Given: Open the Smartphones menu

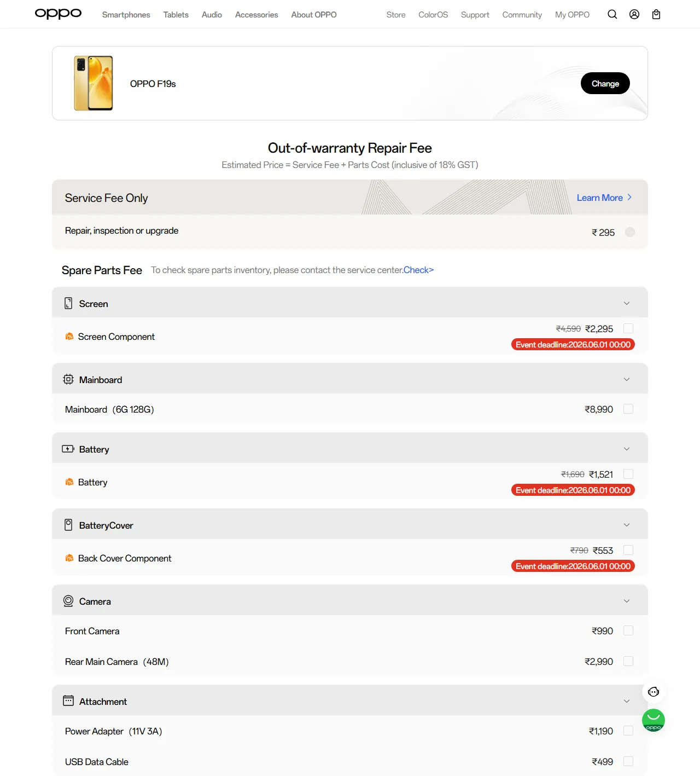Looking at the screenshot, I should pos(126,15).
